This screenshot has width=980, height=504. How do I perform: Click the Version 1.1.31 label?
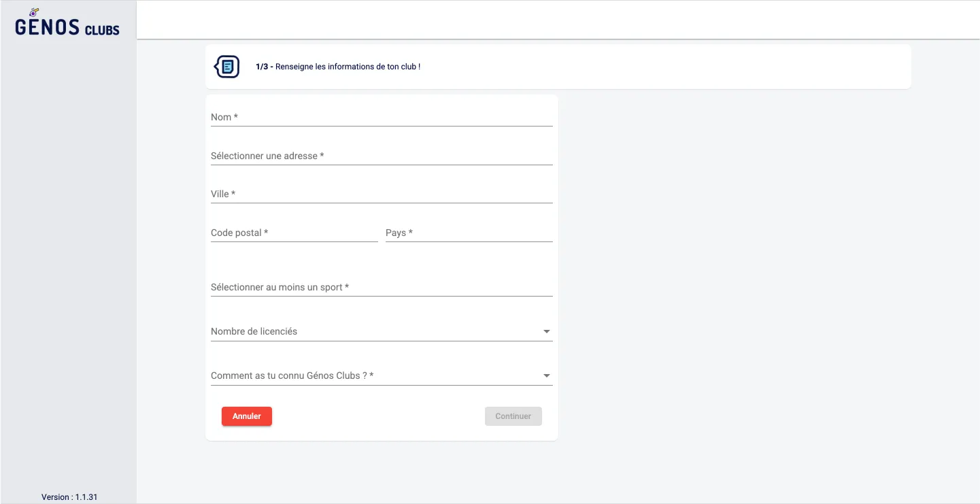coord(69,497)
